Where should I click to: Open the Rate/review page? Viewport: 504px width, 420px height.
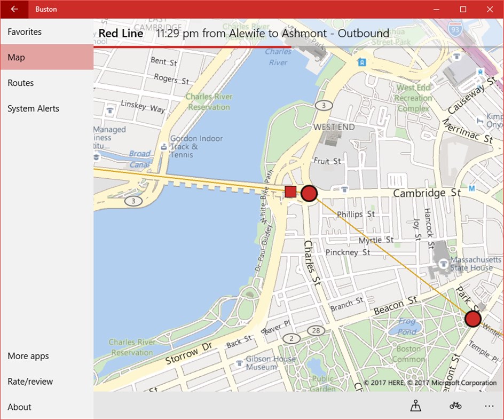click(x=30, y=382)
